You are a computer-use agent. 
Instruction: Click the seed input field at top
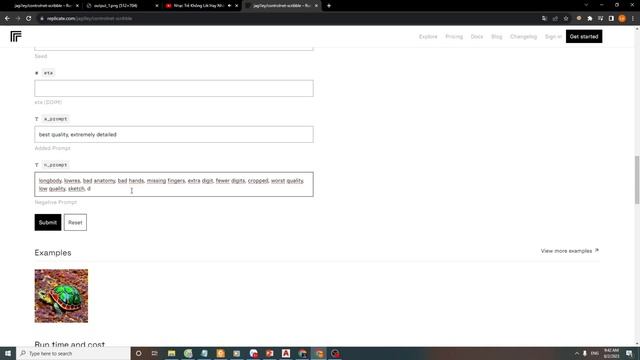coord(174,49)
